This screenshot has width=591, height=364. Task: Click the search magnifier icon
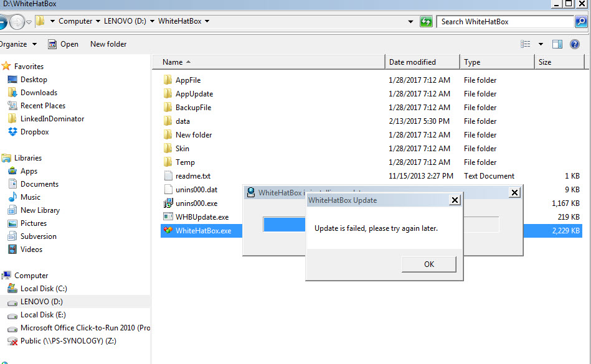[x=581, y=21]
